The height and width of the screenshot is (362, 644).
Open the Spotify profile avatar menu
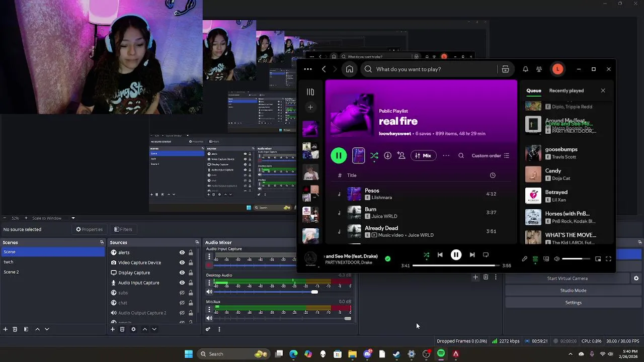[557, 69]
